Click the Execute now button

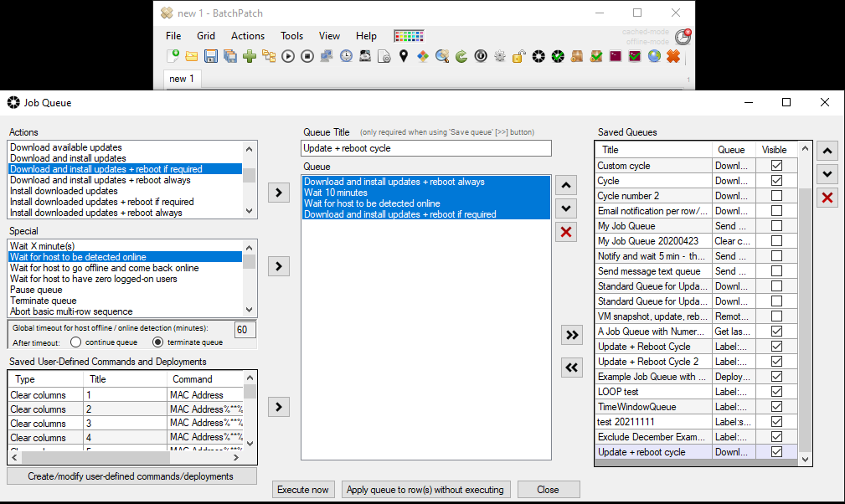click(303, 490)
